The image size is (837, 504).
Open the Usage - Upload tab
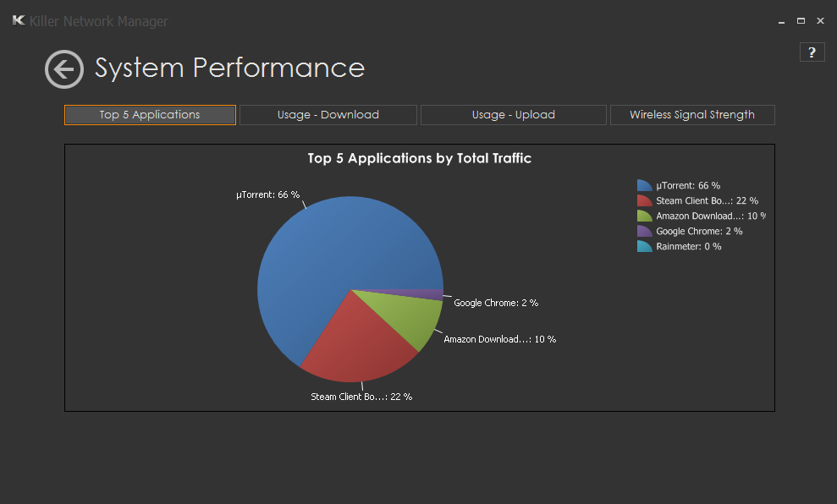(513, 115)
